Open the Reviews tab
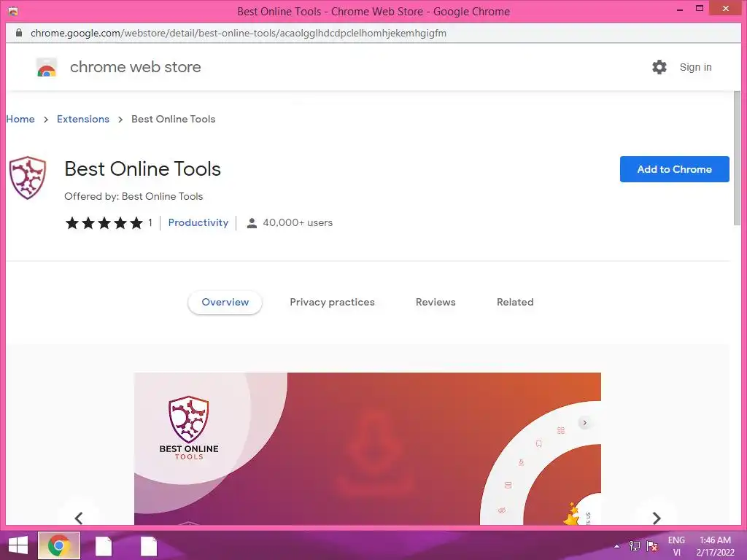This screenshot has width=747, height=560. 436,303
